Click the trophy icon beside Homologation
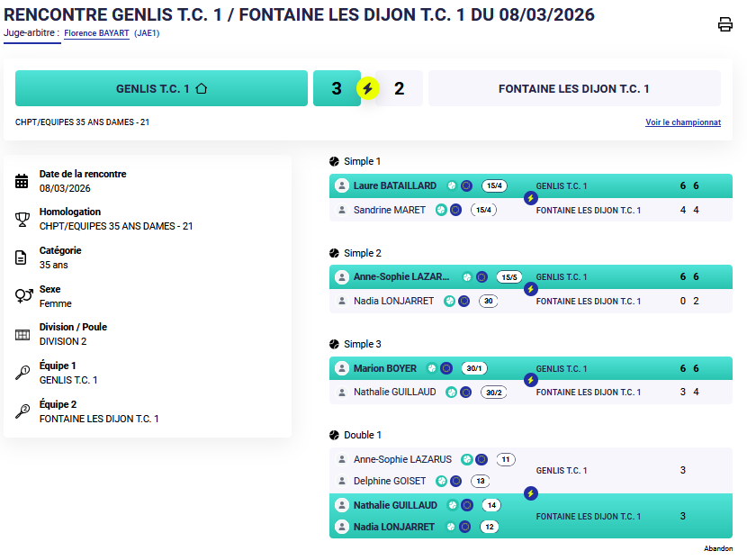This screenshot has width=747, height=560. (22, 220)
